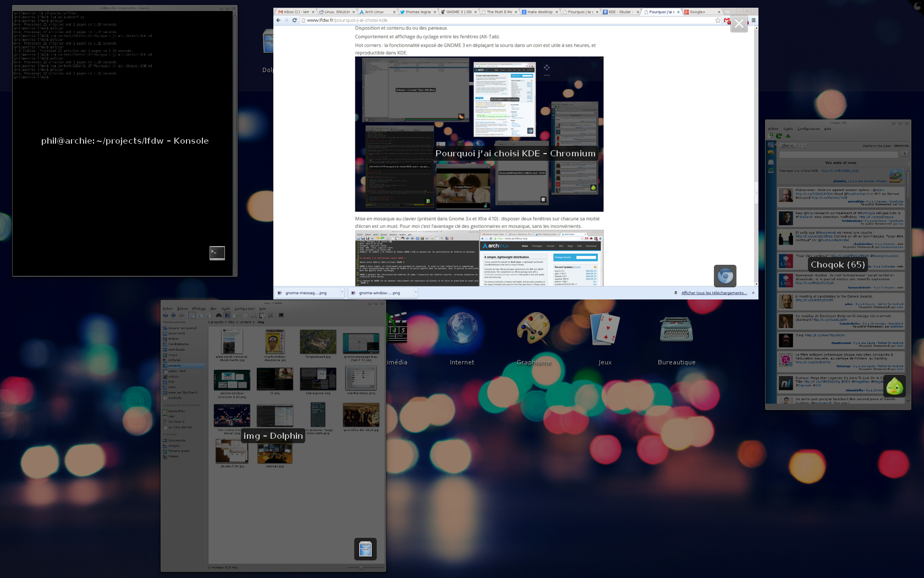Image resolution: width=924 pixels, height=578 pixels.
Task: Select inbox icon in Choqok sidebar
Action: [771, 162]
